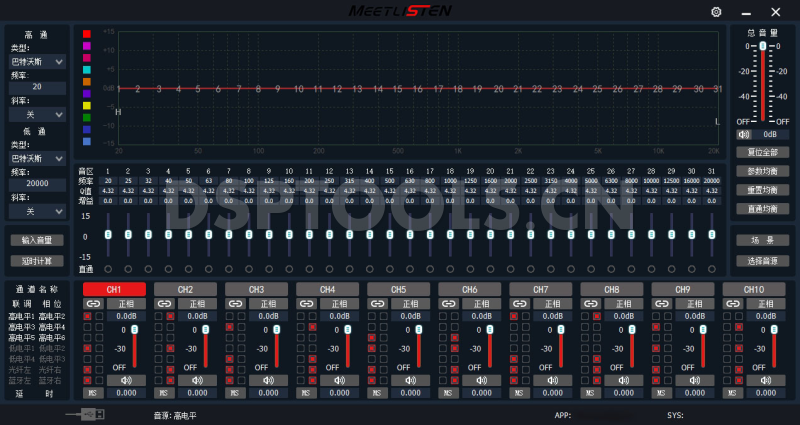This screenshot has width=800, height=425.
Task: Mute the master volume speaker icon
Action: 744,134
